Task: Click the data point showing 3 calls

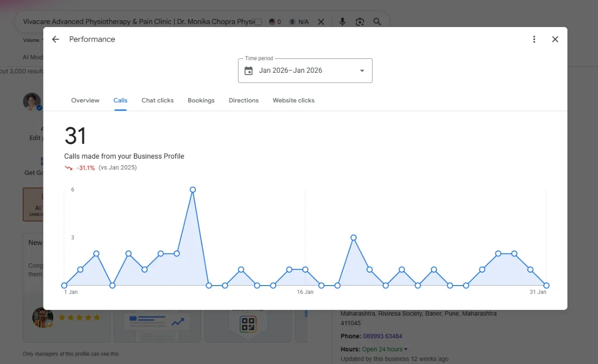Action: tap(354, 238)
